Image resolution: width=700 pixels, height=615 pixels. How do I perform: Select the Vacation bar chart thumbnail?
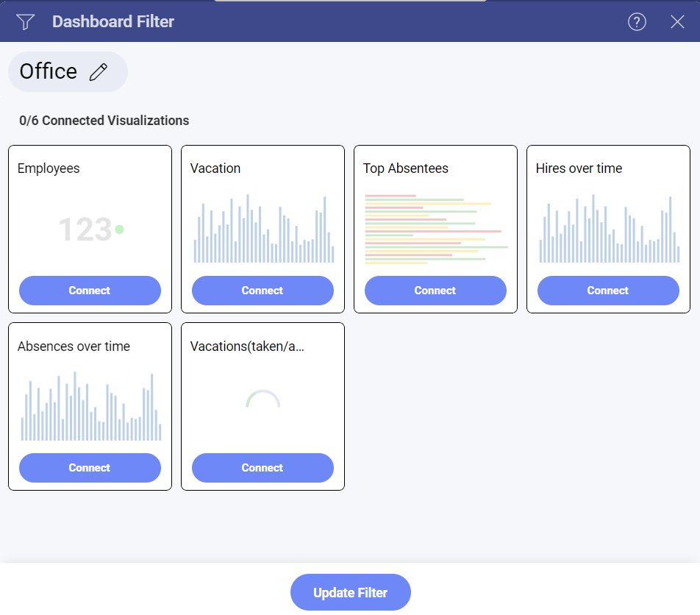click(x=263, y=229)
